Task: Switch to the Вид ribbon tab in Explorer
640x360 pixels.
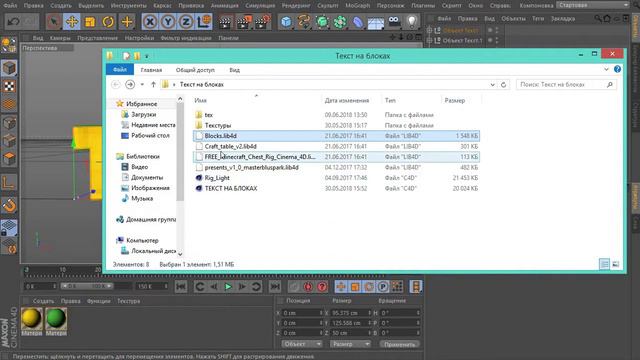Action: tap(234, 70)
